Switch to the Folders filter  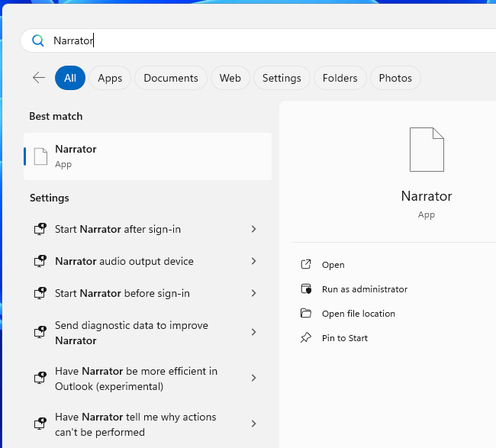tap(340, 78)
